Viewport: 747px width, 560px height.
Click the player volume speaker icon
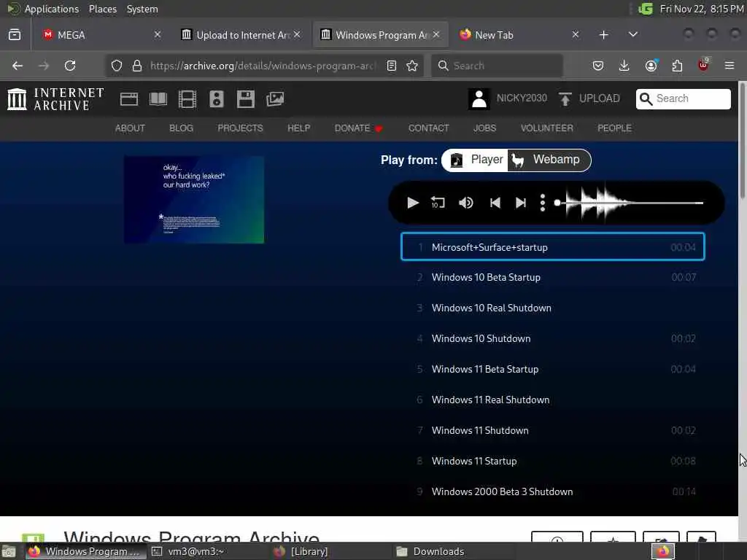point(466,203)
